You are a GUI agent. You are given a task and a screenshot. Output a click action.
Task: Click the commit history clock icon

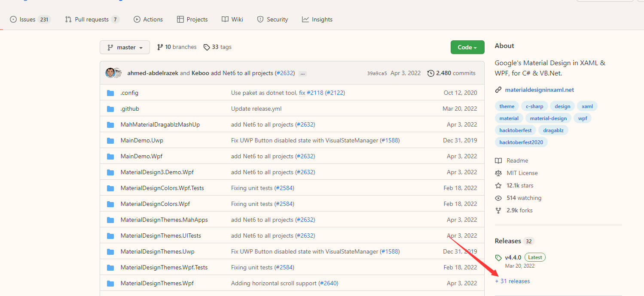pyautogui.click(x=430, y=73)
